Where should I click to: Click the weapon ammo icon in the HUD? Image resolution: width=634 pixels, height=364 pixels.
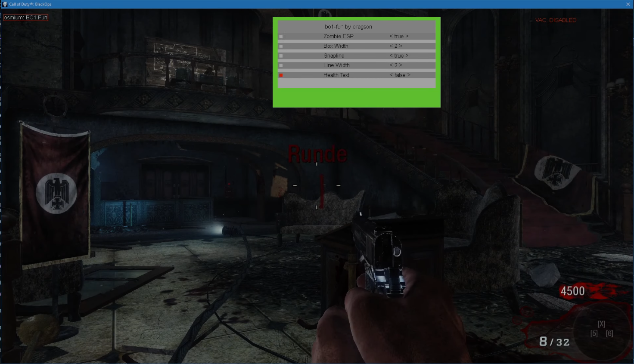tap(601, 331)
